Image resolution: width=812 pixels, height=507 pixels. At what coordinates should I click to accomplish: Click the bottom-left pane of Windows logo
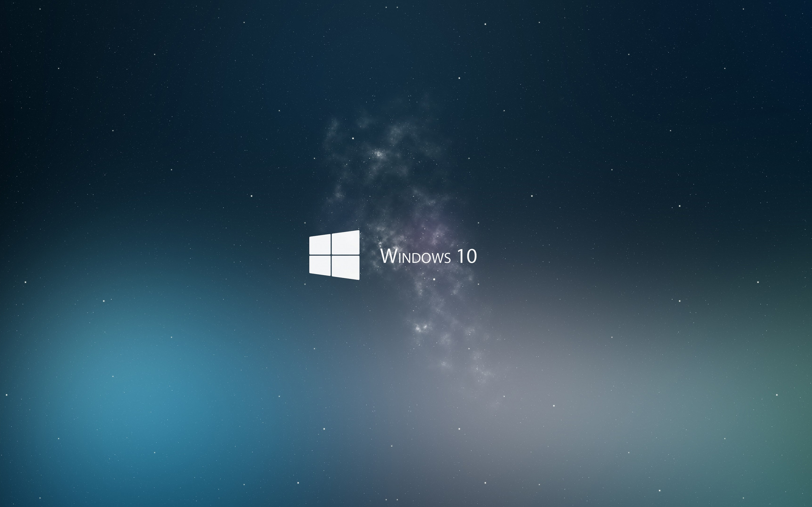point(320,265)
